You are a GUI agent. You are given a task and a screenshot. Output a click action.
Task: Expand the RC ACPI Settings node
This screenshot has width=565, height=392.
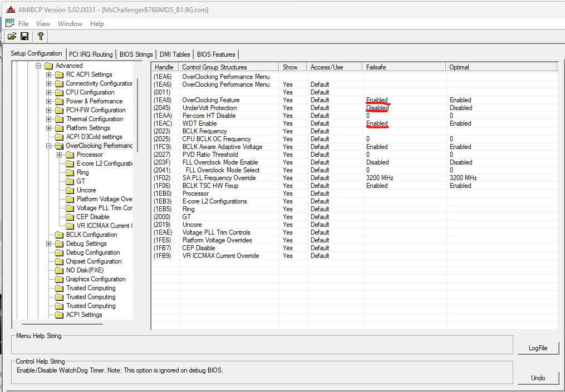48,75
